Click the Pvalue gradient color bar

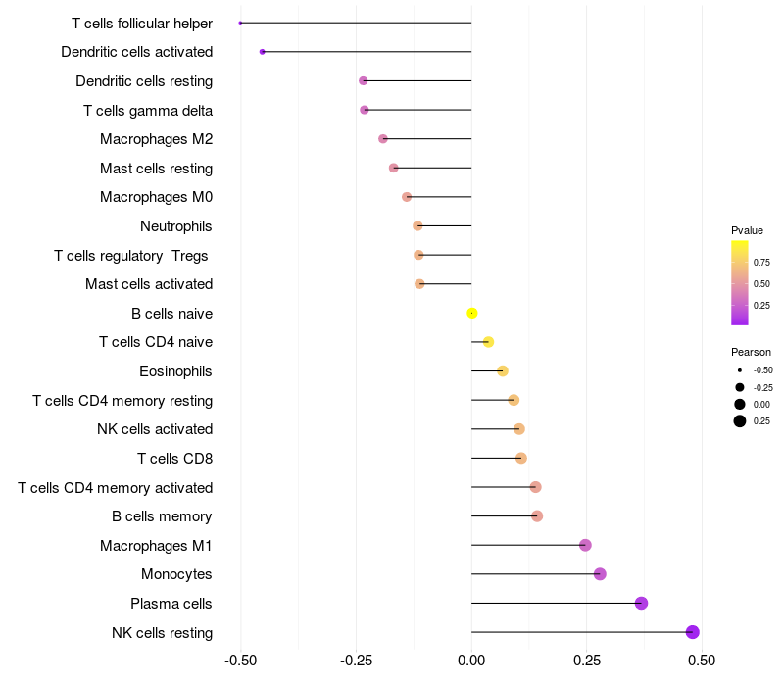(x=740, y=283)
